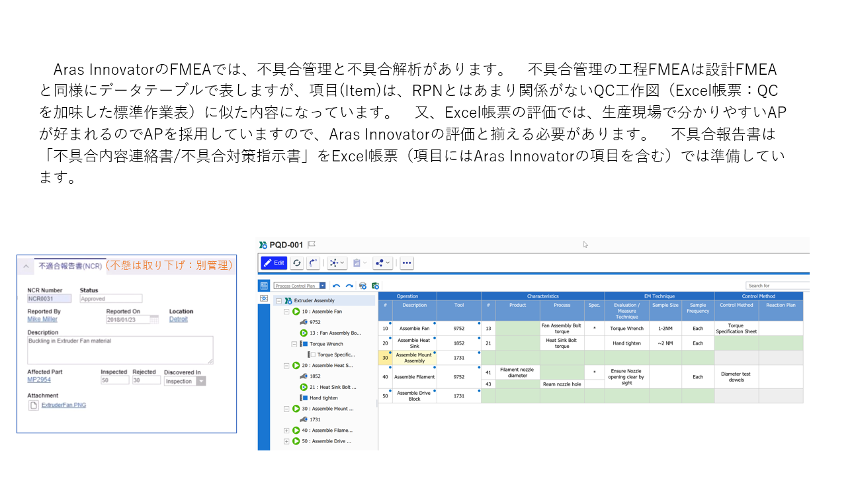Select the 不適合報告書(NCR) tab

coord(69,266)
